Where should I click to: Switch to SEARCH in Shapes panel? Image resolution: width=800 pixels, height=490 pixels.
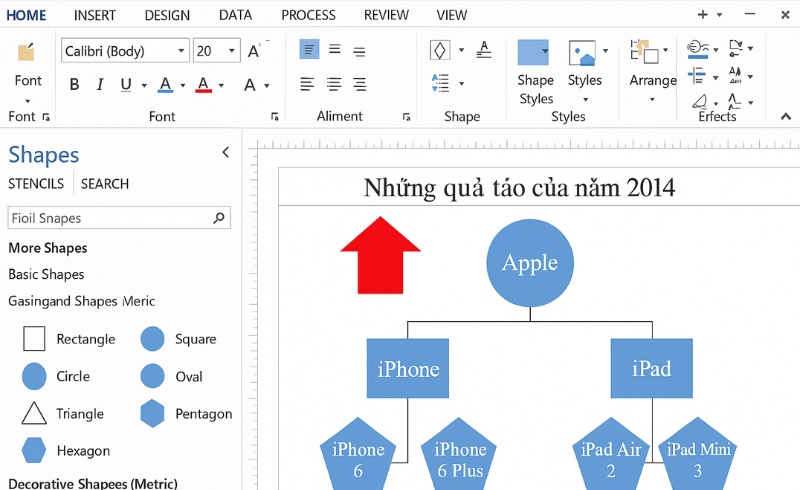pyautogui.click(x=105, y=184)
